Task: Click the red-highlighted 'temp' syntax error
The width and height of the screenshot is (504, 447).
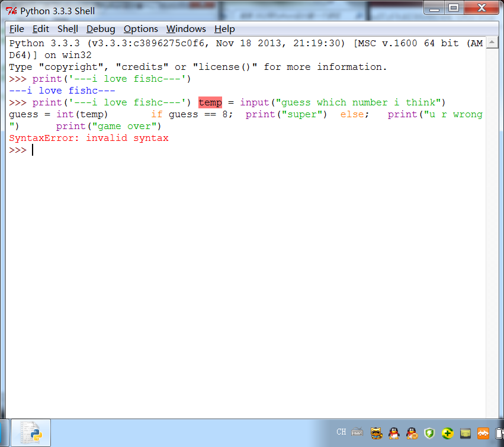Action: pos(210,102)
